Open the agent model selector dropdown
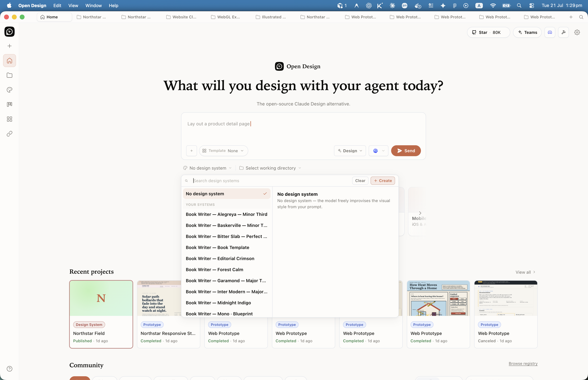588x380 pixels. (378, 151)
